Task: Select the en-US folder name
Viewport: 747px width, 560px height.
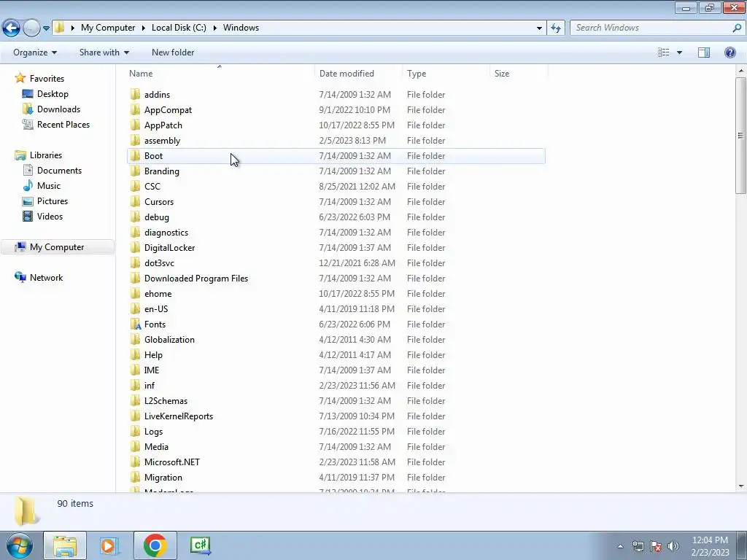Action: (x=156, y=309)
